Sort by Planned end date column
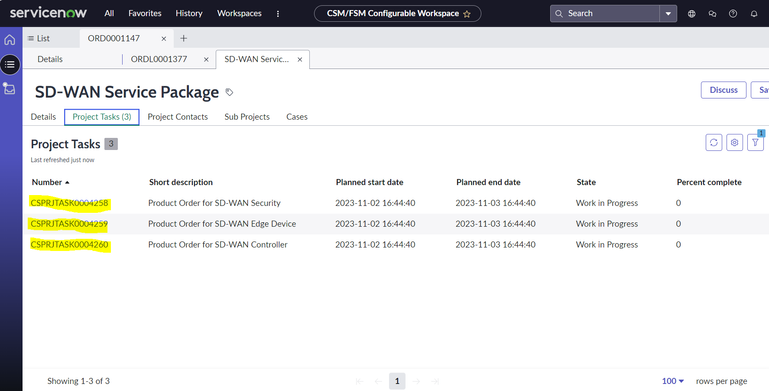Viewport: 769px width, 391px height. [488, 182]
